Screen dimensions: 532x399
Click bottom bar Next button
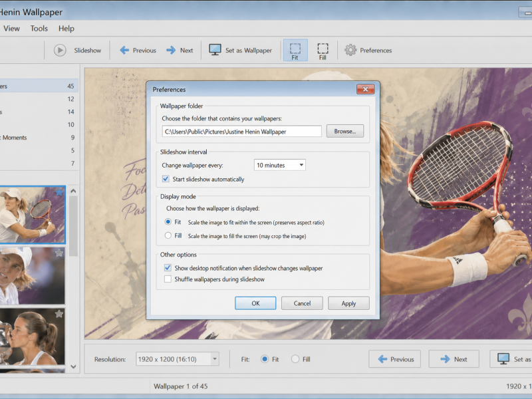(x=454, y=359)
